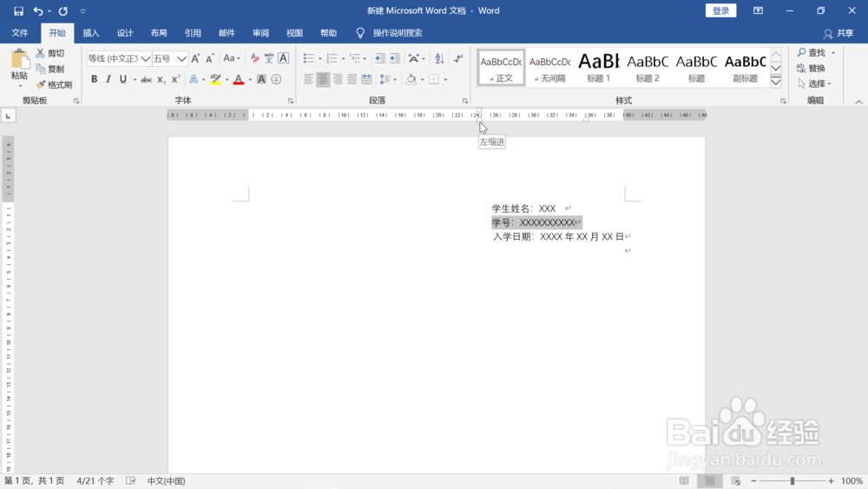Switch to the 设计 design tab

click(125, 33)
